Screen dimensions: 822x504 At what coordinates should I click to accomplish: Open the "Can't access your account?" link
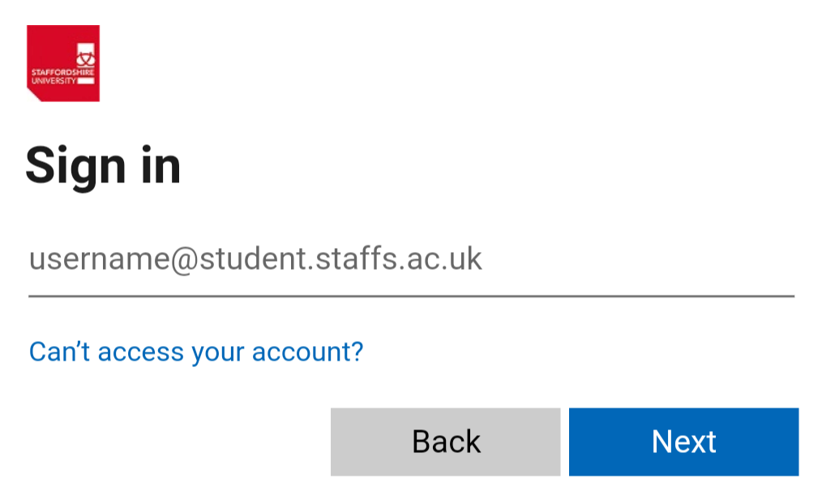(x=196, y=352)
